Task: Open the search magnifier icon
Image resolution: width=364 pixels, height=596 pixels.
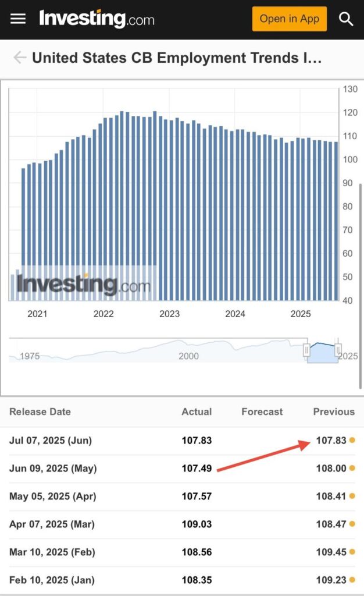Action: 346,19
